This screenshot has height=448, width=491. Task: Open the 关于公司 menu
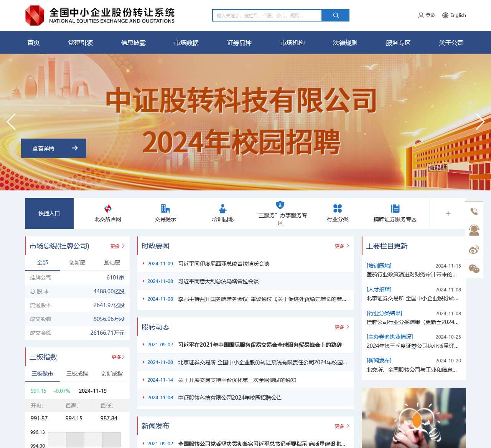(x=451, y=43)
